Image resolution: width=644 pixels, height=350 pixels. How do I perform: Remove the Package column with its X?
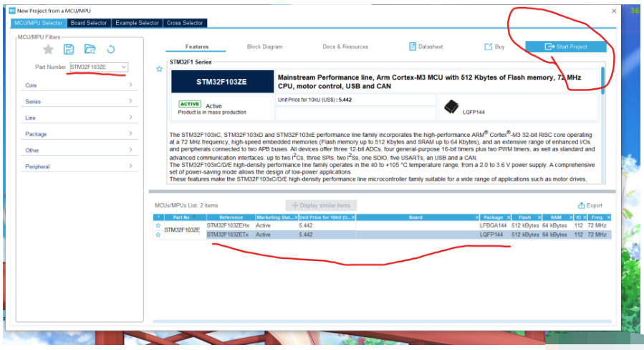pos(509,217)
